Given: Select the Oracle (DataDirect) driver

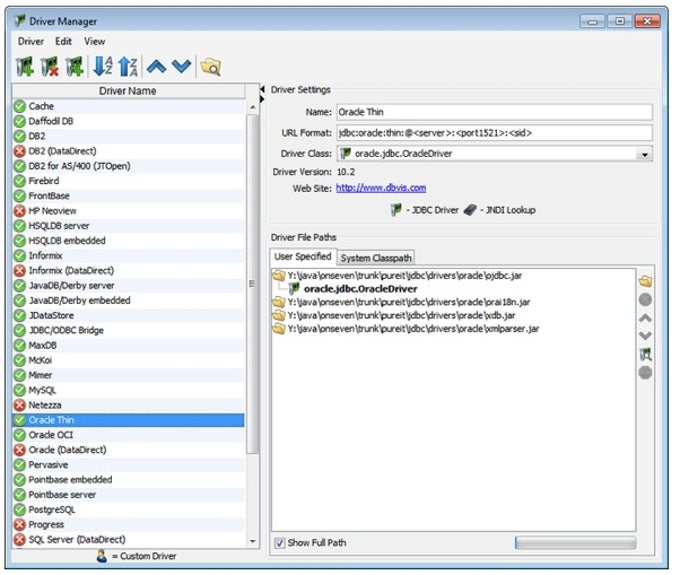Looking at the screenshot, I should click(x=128, y=450).
